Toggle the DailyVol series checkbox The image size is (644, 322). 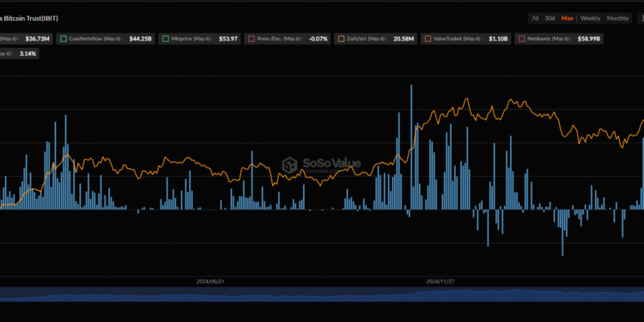tap(341, 39)
